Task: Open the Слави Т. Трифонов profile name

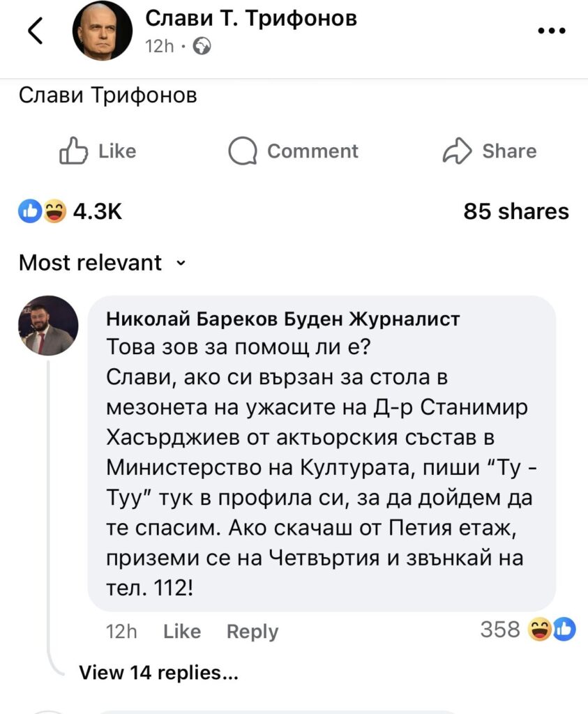Action: click(x=250, y=19)
